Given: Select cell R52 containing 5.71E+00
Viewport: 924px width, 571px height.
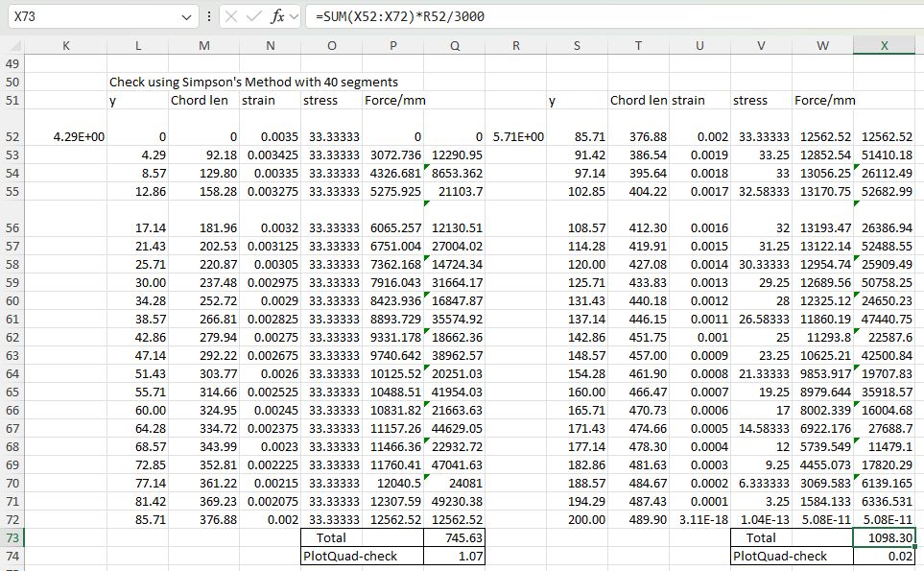Looking at the screenshot, I should click(x=515, y=137).
